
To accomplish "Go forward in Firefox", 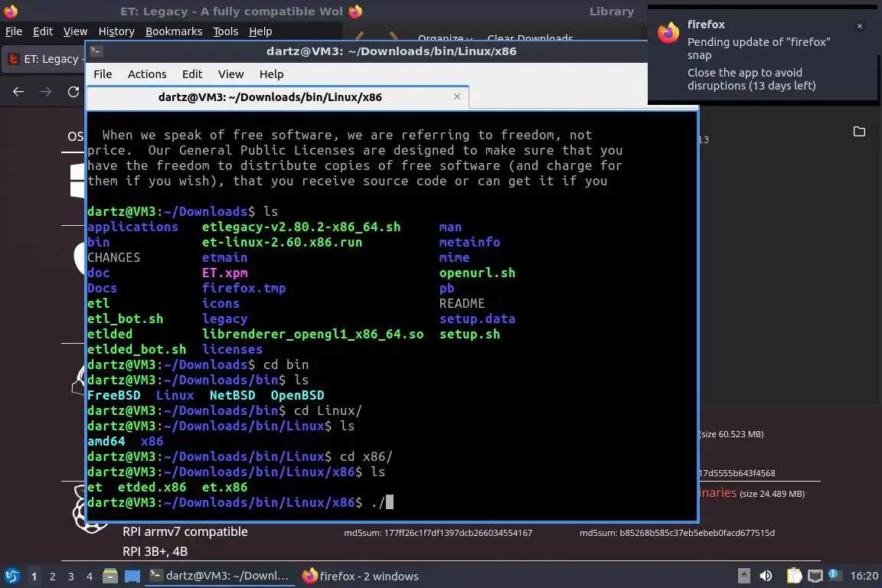I will [x=46, y=92].
